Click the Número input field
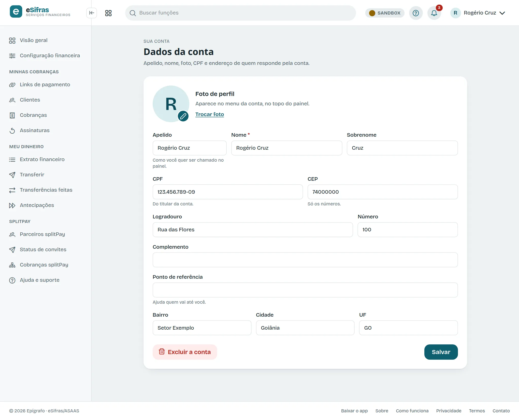 coord(408,230)
